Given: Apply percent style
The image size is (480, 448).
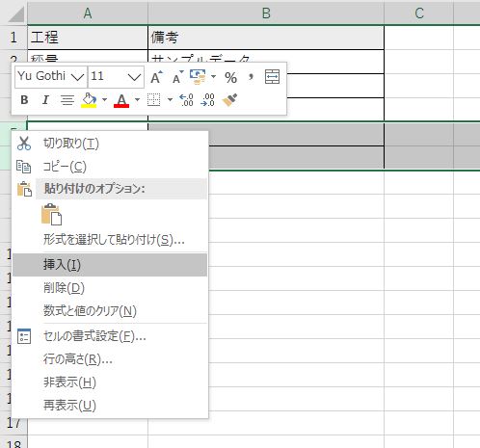Looking at the screenshot, I should pos(230,78).
